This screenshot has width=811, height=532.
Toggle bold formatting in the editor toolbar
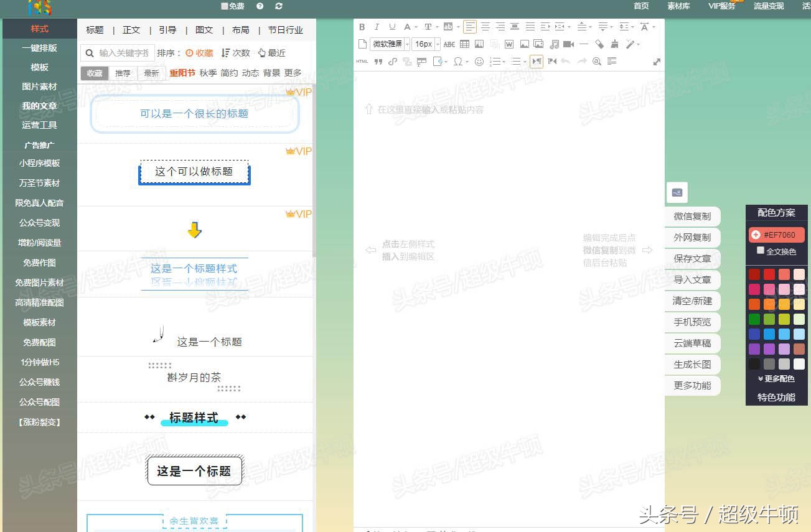point(362,27)
